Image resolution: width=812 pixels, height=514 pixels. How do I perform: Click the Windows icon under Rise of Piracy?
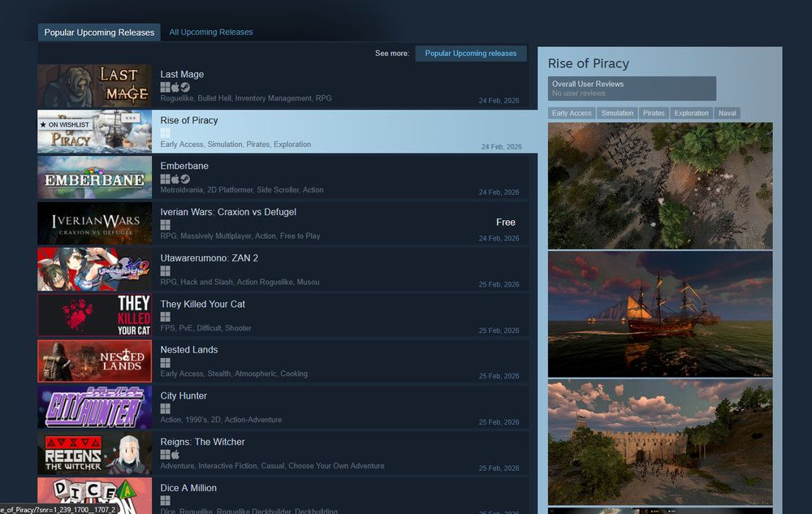coord(165,132)
